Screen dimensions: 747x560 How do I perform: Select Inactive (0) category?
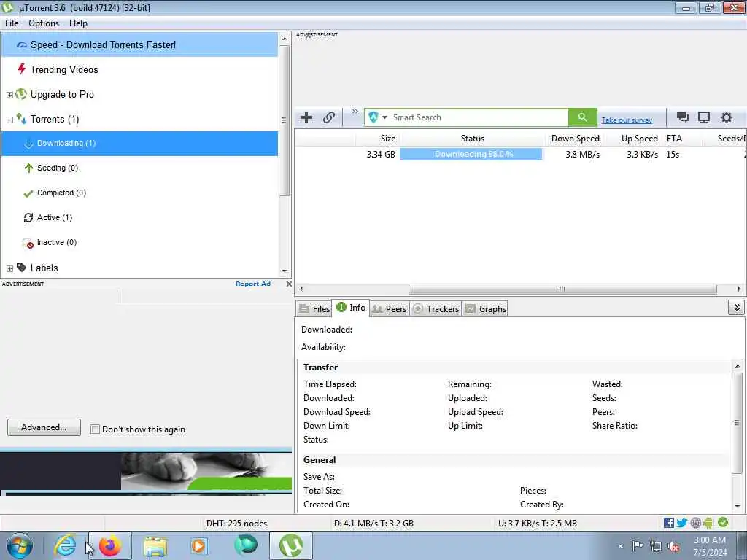57,242
